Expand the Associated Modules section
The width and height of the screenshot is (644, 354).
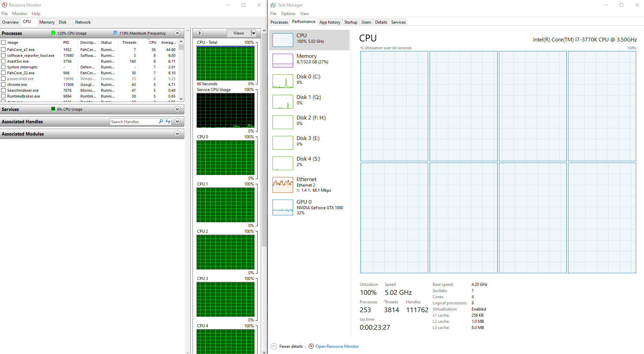pos(177,134)
